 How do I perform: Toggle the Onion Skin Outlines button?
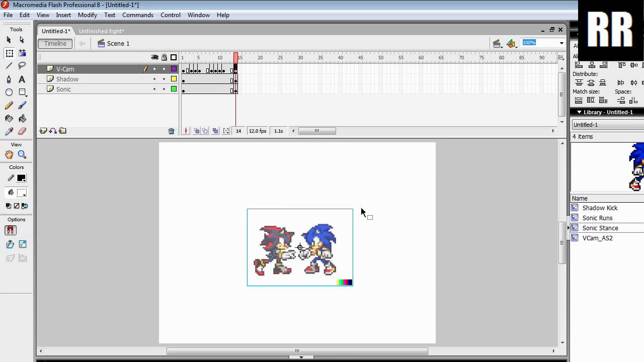(205, 131)
